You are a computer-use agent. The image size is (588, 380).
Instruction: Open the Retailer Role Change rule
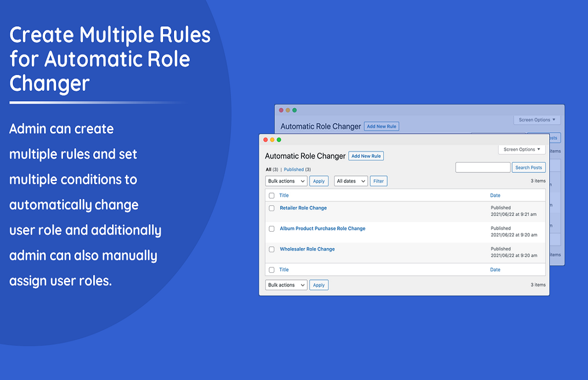click(303, 208)
